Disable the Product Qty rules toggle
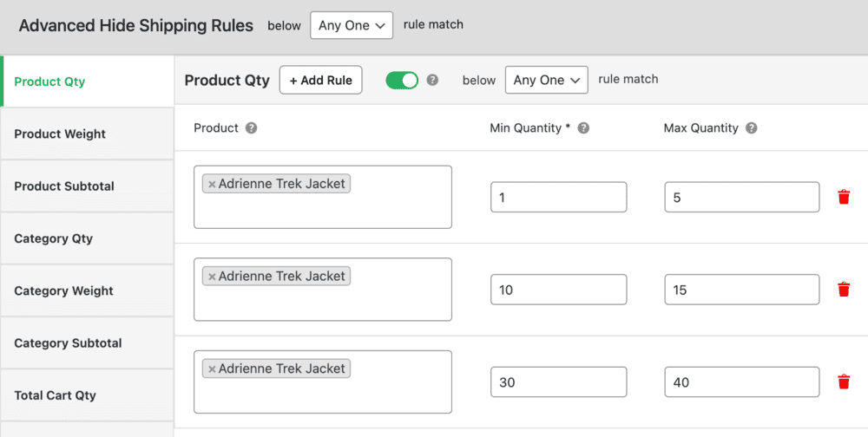 (x=402, y=81)
